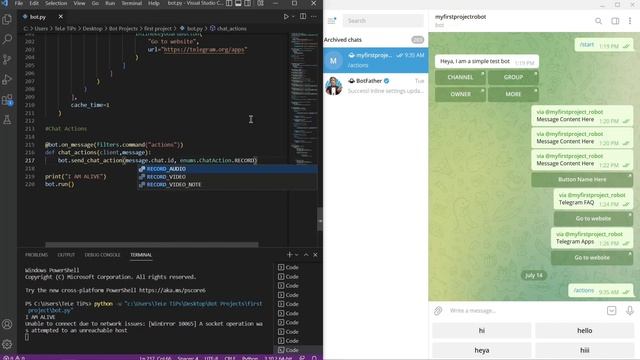Open the Source Control view
Image resolution: width=640 pixels, height=360 pixels.
click(x=7, y=59)
